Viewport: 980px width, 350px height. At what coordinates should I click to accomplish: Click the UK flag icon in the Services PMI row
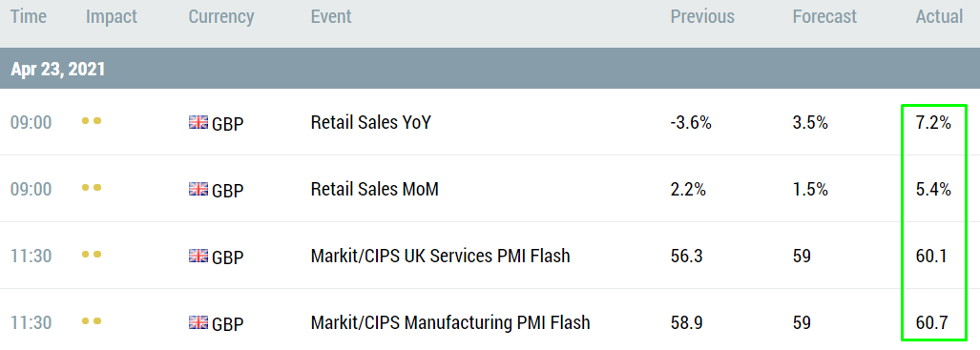click(198, 256)
